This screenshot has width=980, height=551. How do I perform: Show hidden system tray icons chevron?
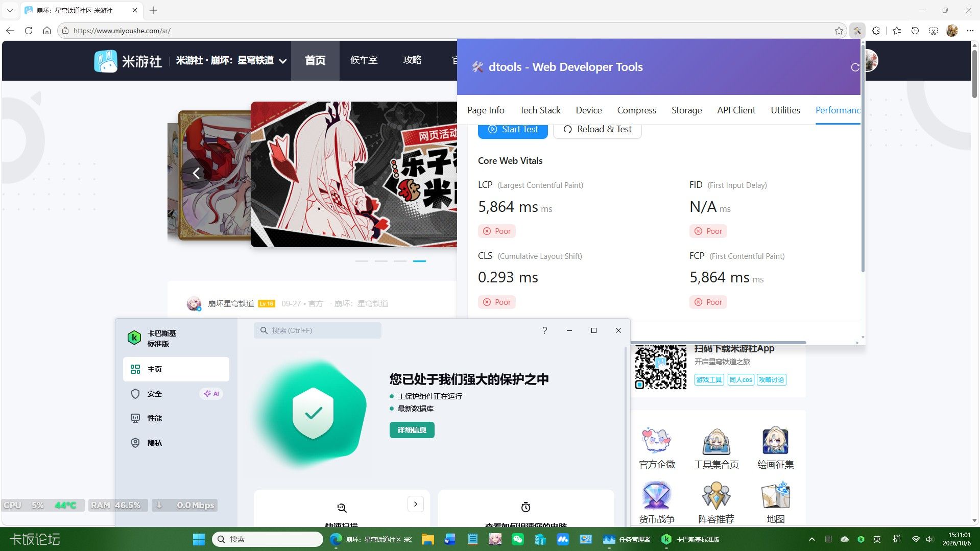tap(811, 539)
